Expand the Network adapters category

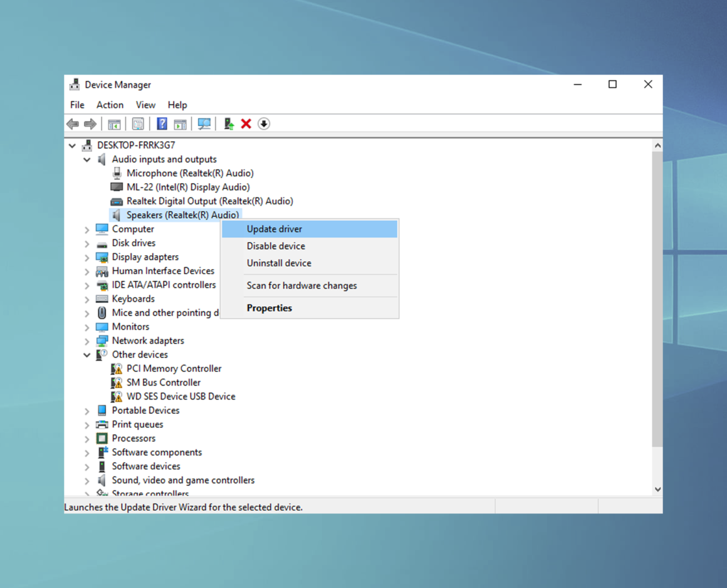[x=87, y=340]
